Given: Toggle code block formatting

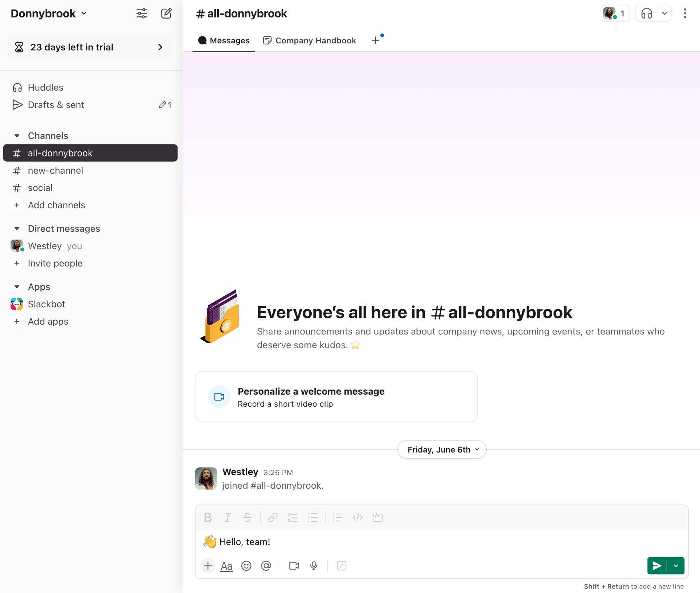Looking at the screenshot, I should coord(378,518).
